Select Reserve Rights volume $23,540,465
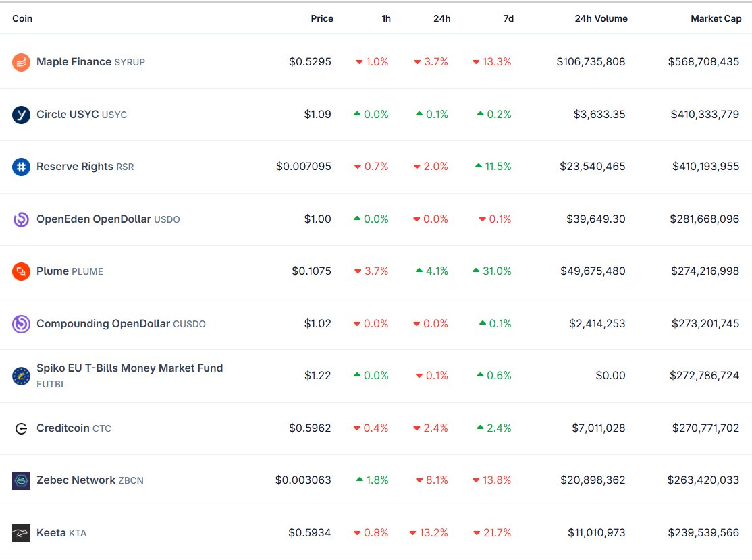 coord(592,167)
